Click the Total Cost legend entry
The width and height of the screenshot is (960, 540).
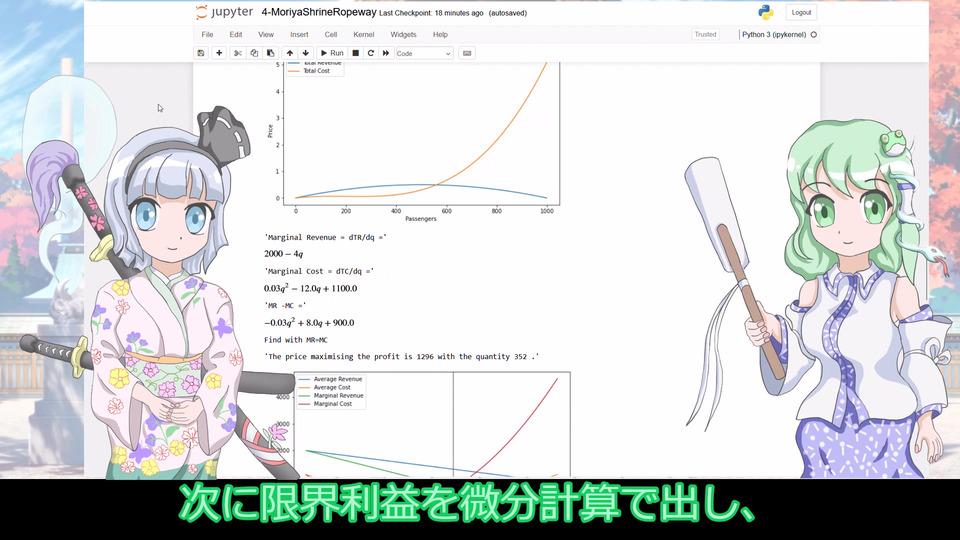click(x=310, y=71)
